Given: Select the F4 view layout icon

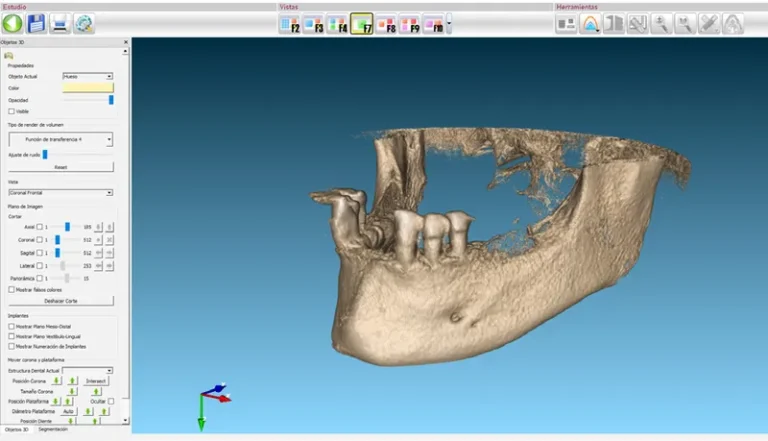Looking at the screenshot, I should click(x=338, y=24).
